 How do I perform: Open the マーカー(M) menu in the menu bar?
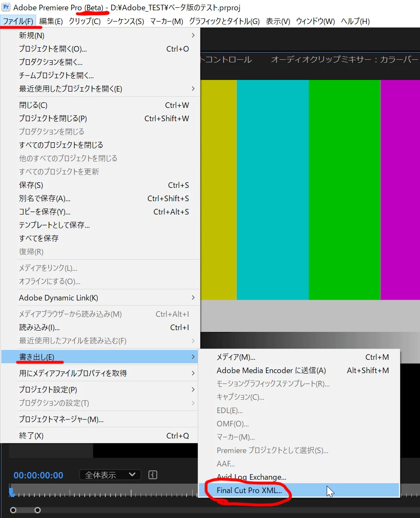pos(166,21)
